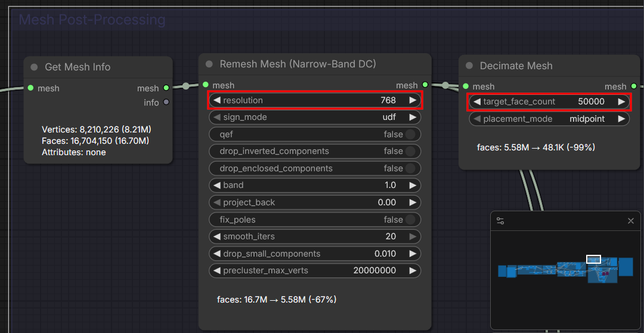Viewport: 644px width, 333px height.
Task: Click reroute dot between Get Mesh Info and Remesh
Action: (186, 86)
